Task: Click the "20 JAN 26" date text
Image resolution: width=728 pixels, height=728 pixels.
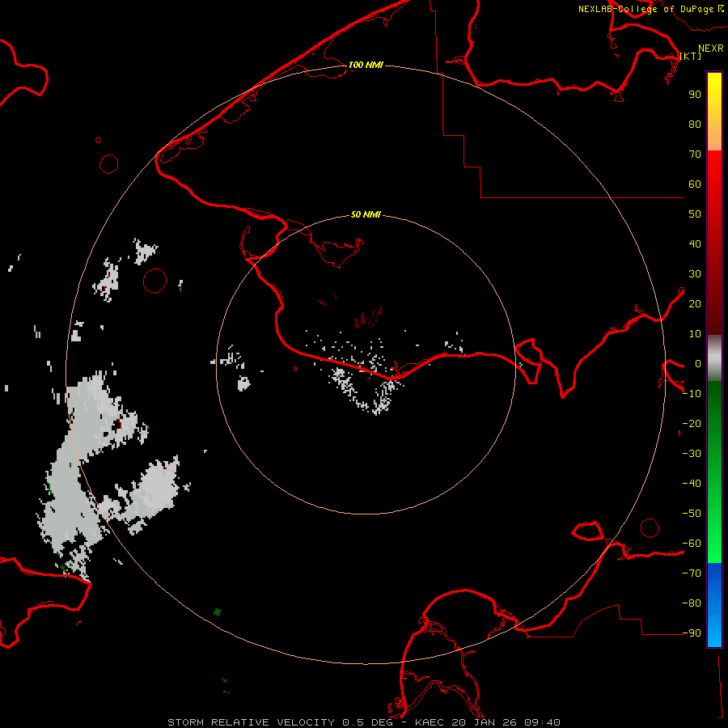Action: tap(485, 722)
